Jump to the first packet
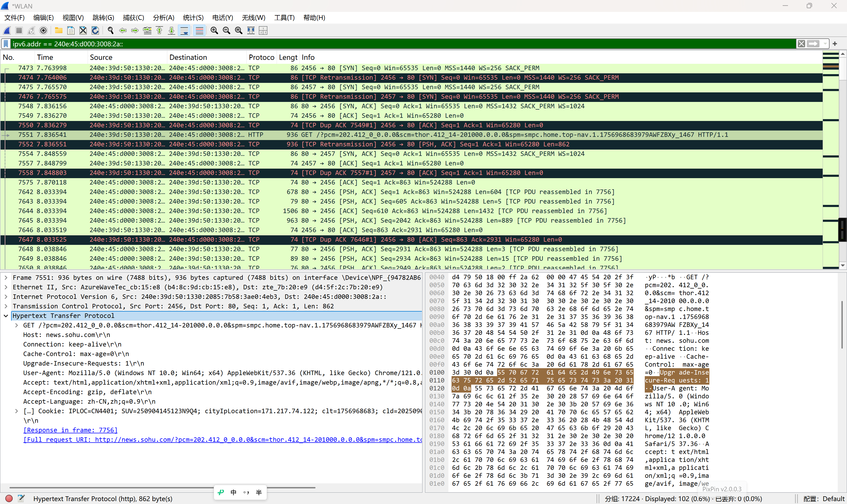Screen dimensions: 847x504 point(160,30)
